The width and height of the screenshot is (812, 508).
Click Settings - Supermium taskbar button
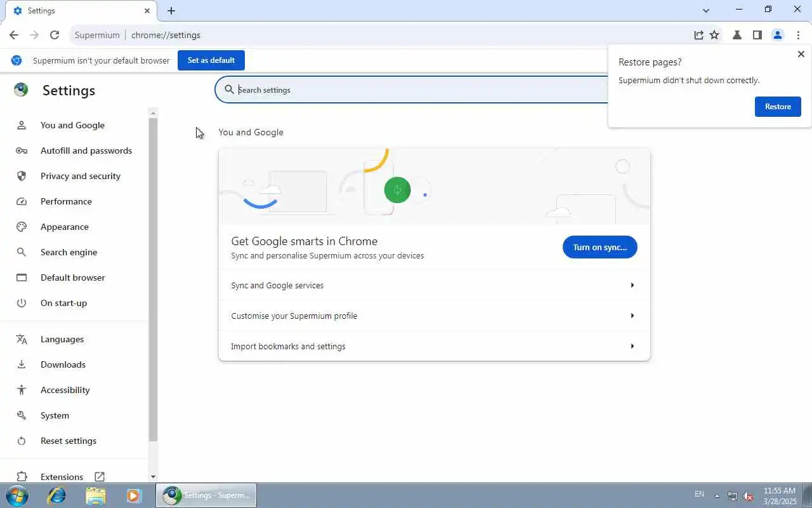tap(206, 495)
